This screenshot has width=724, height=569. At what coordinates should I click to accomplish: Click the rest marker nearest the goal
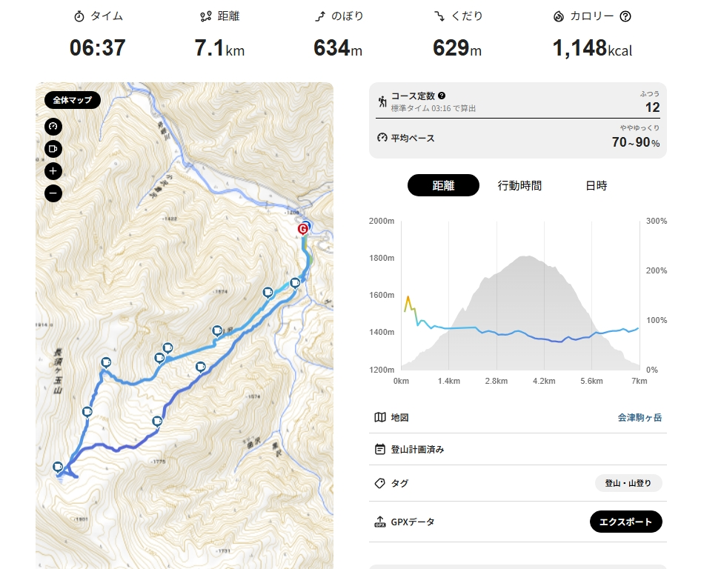295,283
